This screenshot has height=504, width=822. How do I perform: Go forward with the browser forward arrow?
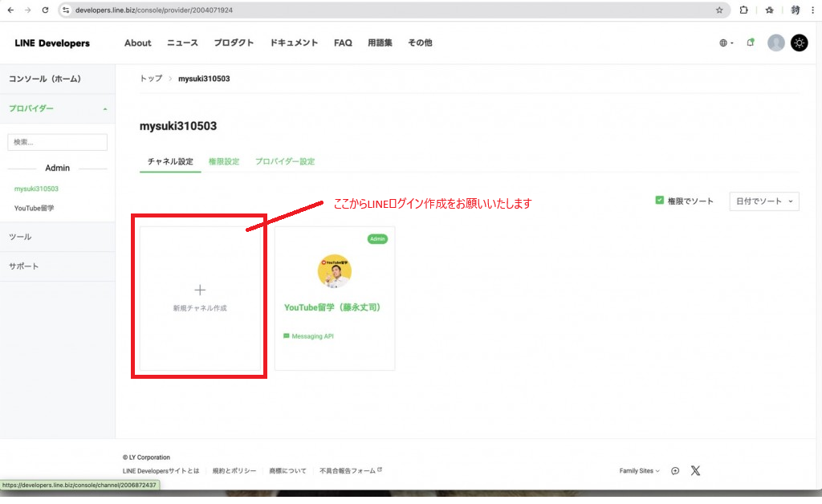coord(28,10)
